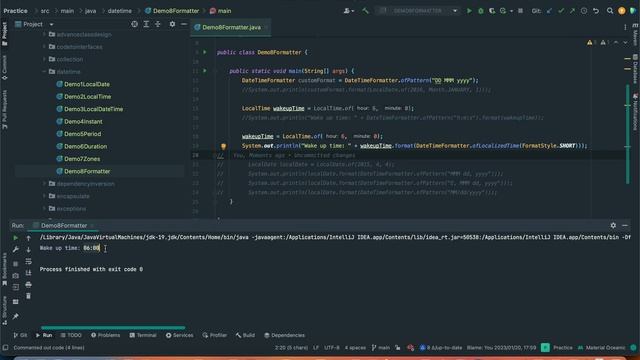Open the Services tool window

(179, 335)
